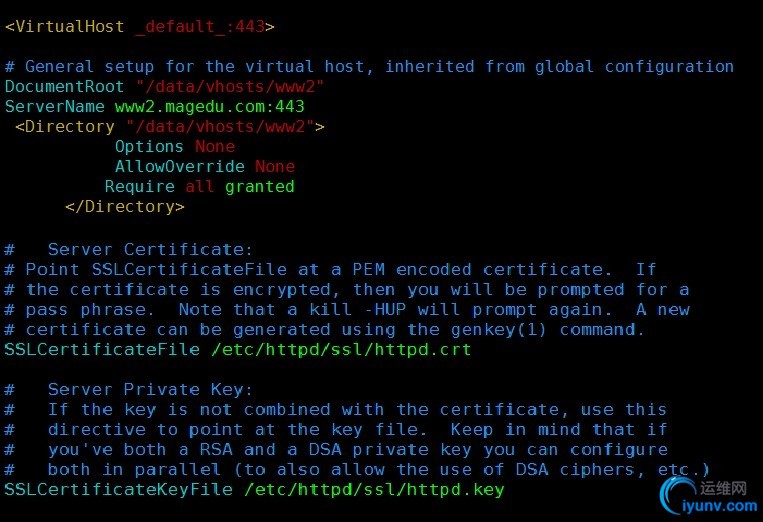Click the ServerName directive keyword
The width and height of the screenshot is (763, 522).
click(55, 106)
